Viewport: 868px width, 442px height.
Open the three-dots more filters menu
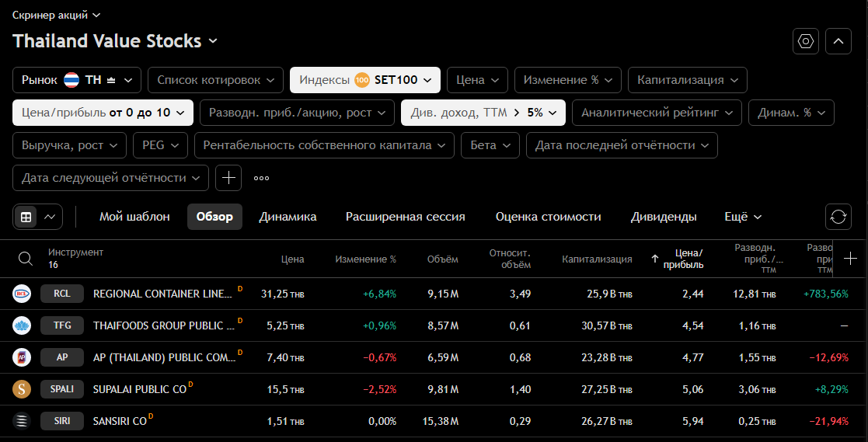261,178
